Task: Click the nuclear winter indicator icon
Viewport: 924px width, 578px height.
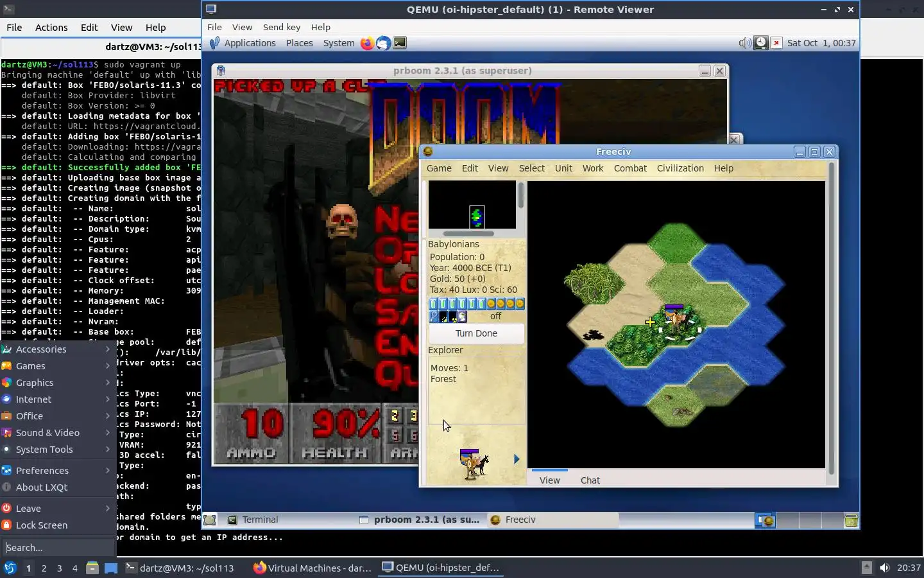Action: pyautogui.click(x=453, y=317)
